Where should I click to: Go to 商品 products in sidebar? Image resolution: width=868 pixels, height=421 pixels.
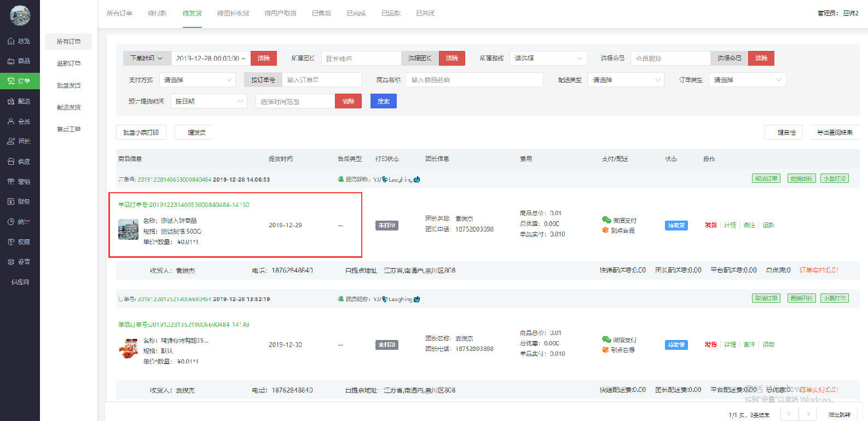point(20,61)
